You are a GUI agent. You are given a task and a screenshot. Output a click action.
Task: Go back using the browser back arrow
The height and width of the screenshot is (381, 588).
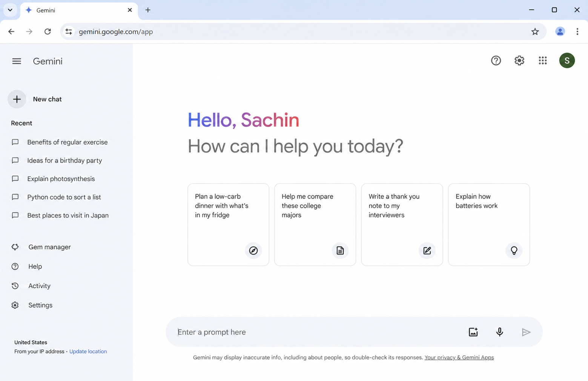pos(11,32)
